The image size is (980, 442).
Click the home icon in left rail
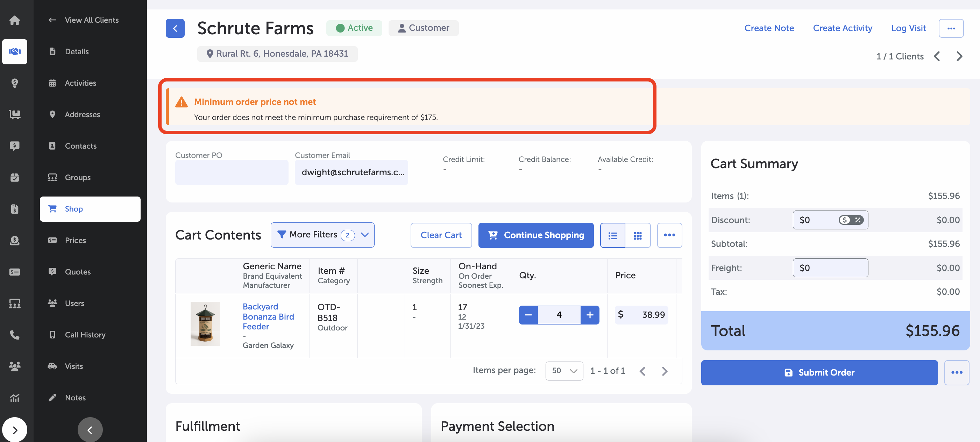(14, 20)
